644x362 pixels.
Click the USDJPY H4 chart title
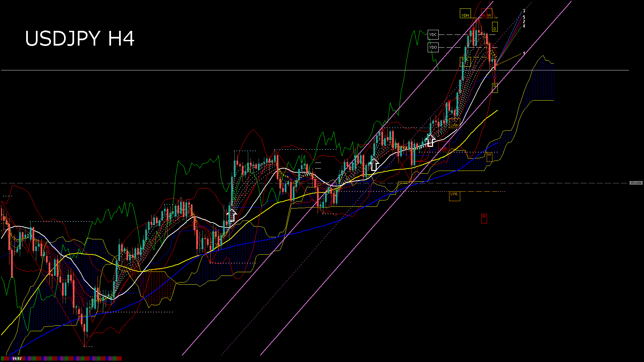[x=80, y=39]
